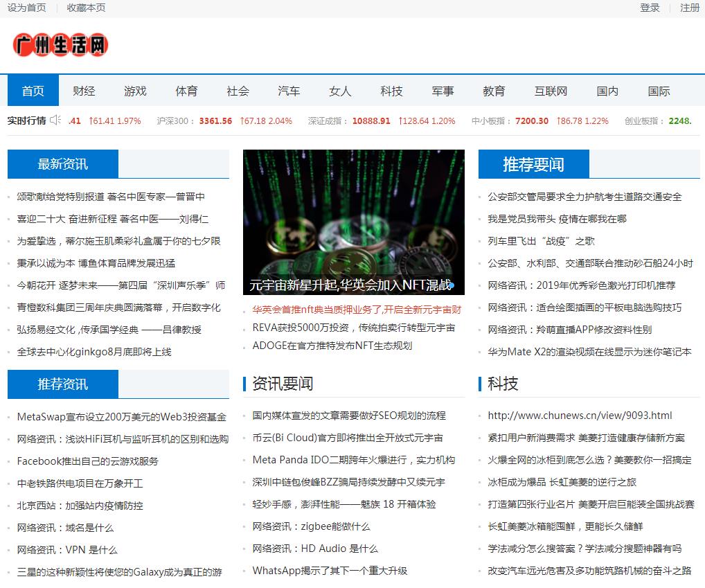The image size is (705, 588).
Task: Open article 全球去中心化ginkgo8月底即将上线
Action: click(94, 352)
